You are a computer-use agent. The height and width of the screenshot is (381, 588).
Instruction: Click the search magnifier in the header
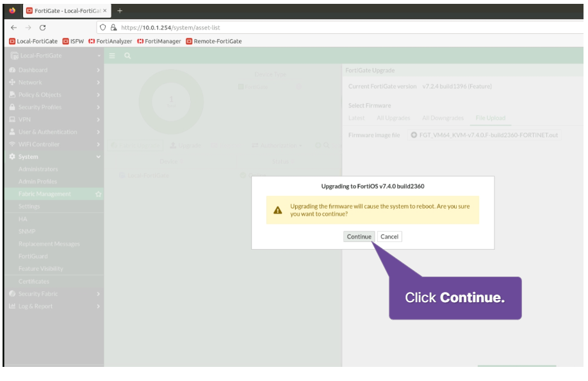pos(127,56)
